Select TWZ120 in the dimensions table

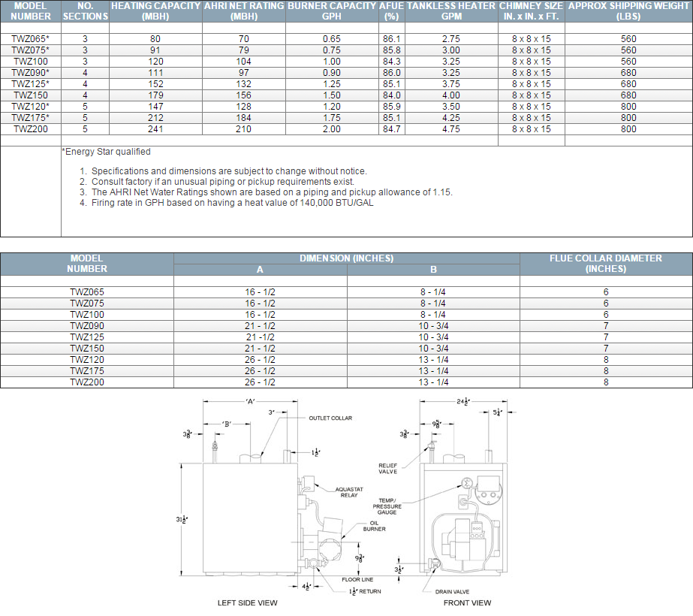87,360
